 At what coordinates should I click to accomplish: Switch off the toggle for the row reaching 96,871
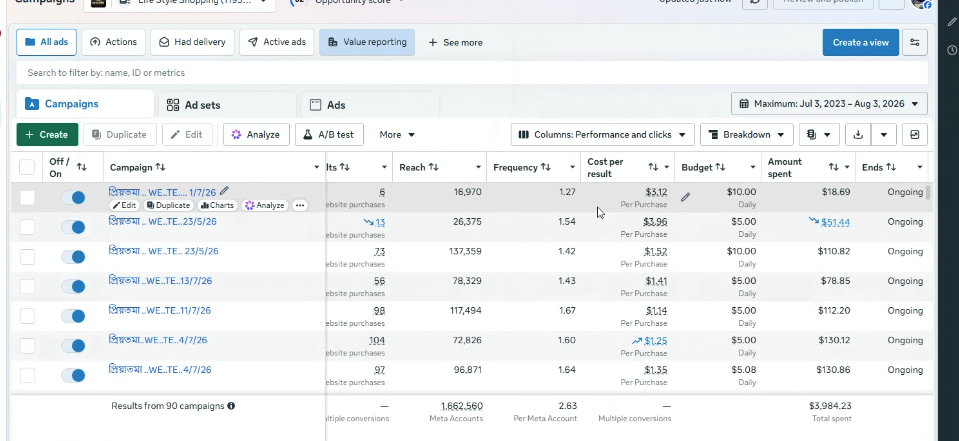tap(73, 376)
